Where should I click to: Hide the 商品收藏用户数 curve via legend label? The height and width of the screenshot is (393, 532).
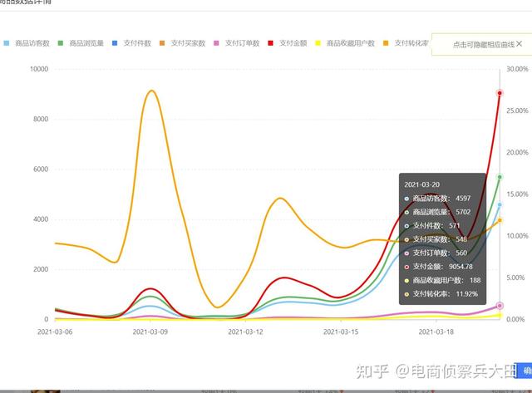pos(351,43)
